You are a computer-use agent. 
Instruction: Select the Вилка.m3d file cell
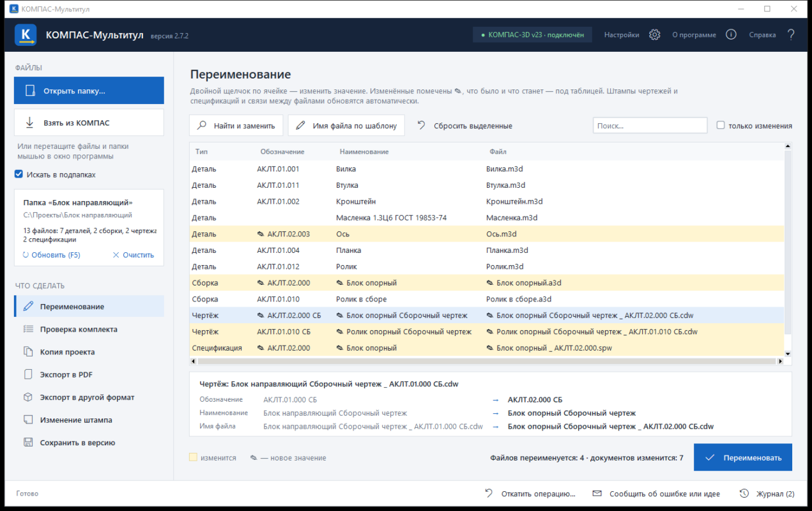[x=505, y=169]
